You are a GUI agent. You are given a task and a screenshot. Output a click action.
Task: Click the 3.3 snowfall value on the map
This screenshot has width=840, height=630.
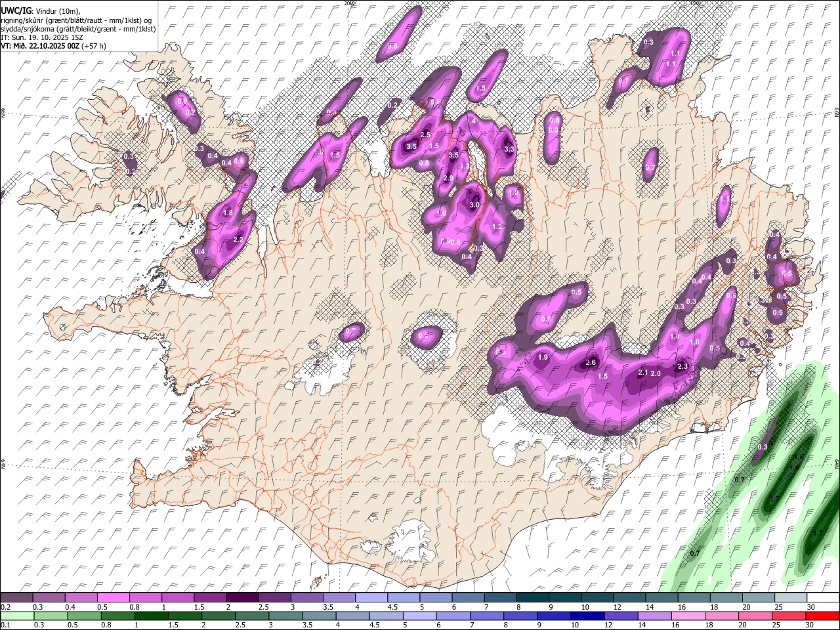click(509, 150)
